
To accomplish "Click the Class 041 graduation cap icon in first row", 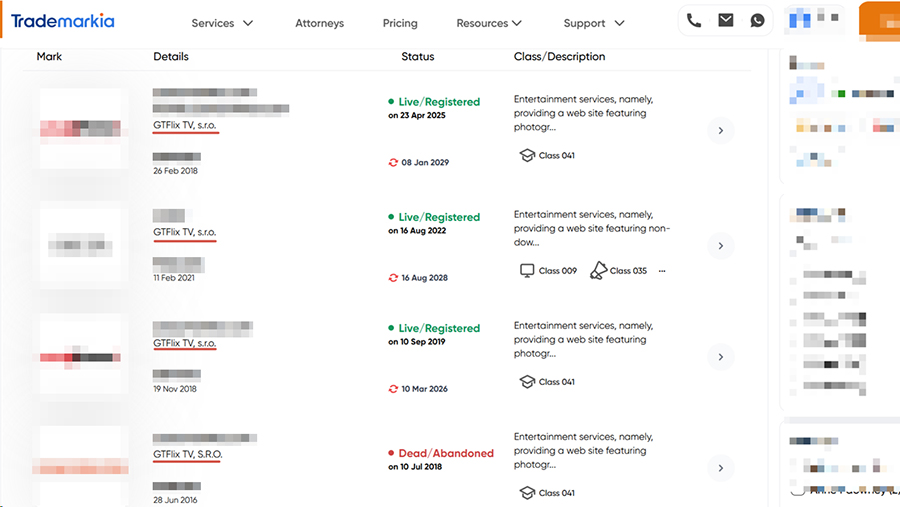I will point(527,155).
